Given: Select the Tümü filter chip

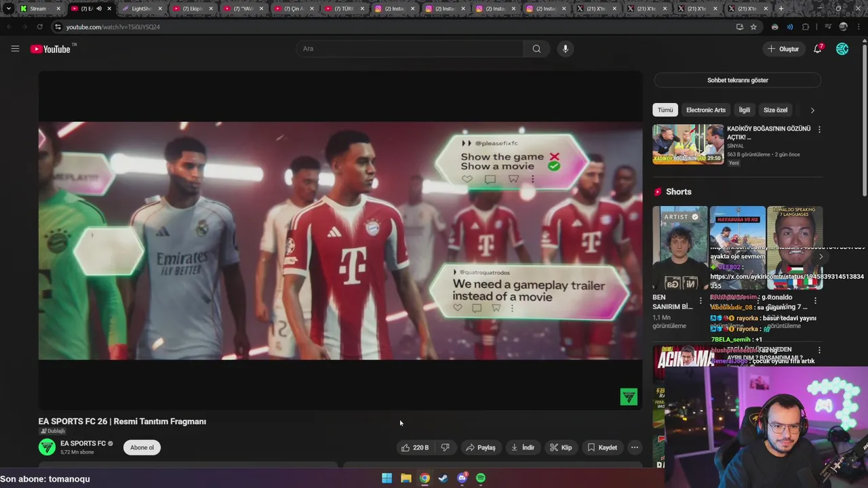Looking at the screenshot, I should 665,110.
